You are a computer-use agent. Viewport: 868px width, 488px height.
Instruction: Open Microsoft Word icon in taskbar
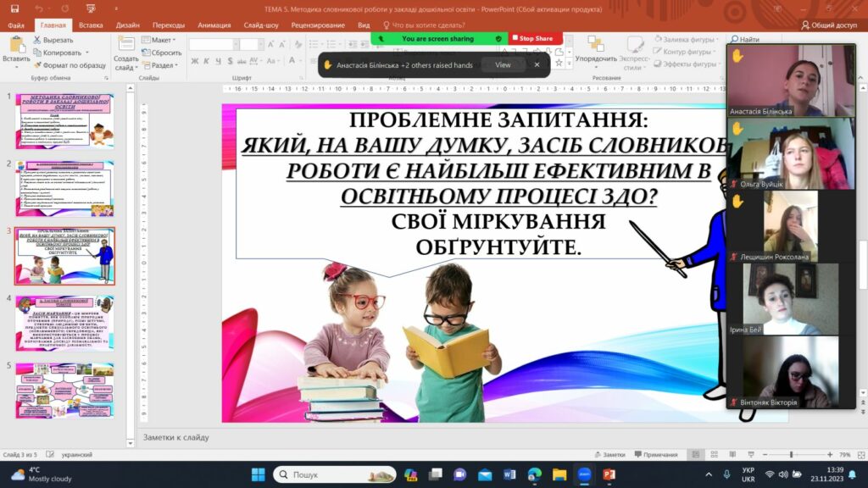point(509,474)
